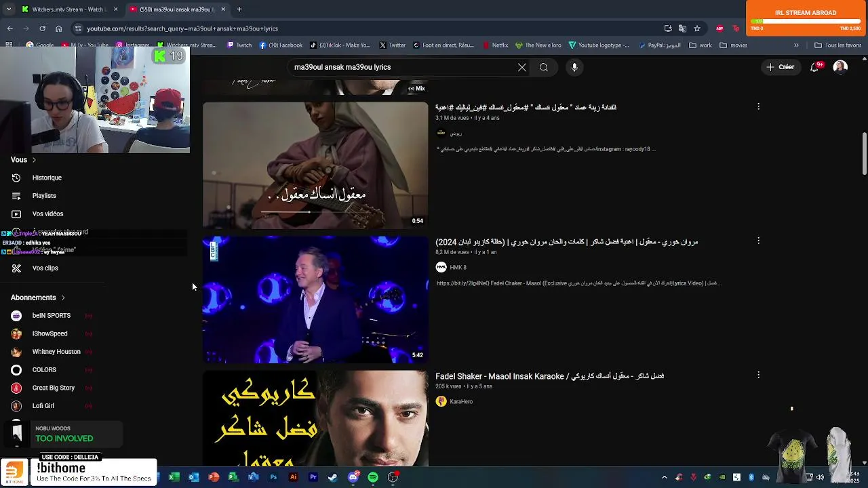
Task: Close the YouTube ma39oul ansak tab
Action: point(223,9)
